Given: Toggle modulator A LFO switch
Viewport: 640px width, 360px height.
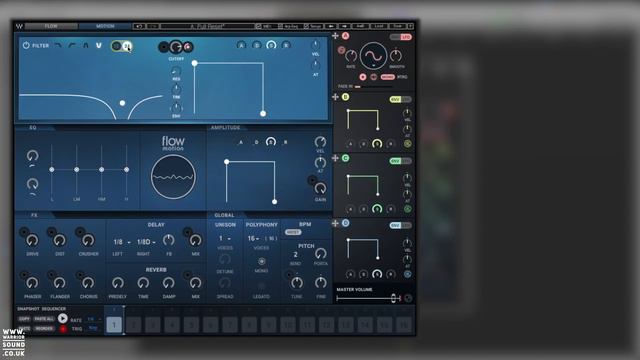Looking at the screenshot, I should (401, 37).
